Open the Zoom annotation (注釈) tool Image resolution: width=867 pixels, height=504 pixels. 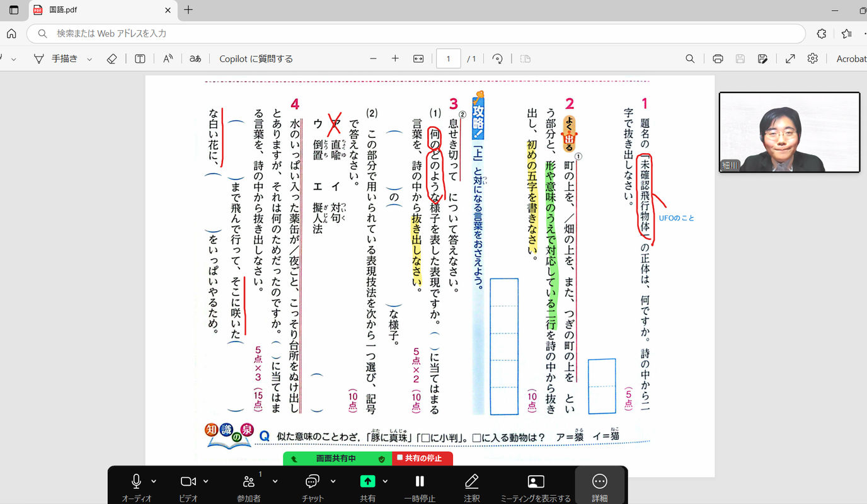471,486
